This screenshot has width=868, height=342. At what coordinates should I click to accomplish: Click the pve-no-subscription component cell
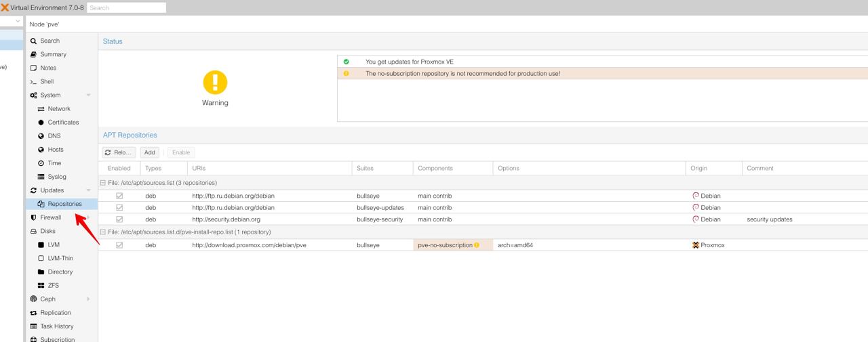point(453,245)
